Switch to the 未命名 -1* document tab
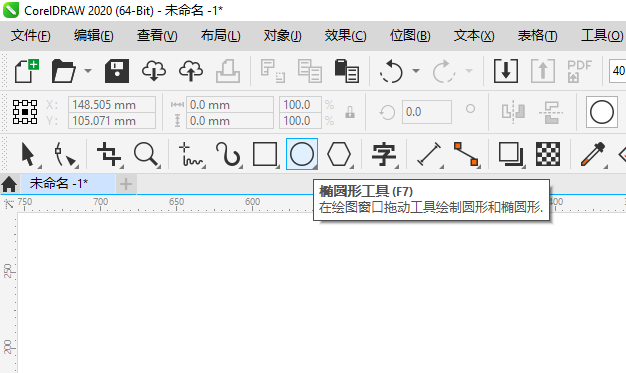The width and height of the screenshot is (626, 373). 67,184
